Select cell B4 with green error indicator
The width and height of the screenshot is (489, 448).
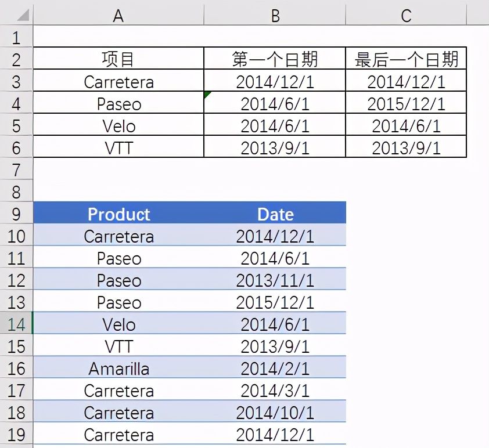point(275,103)
